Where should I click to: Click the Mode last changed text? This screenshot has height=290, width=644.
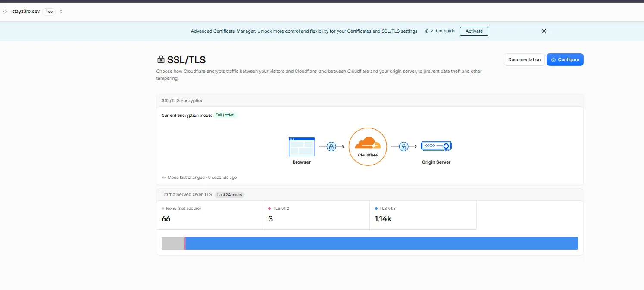tap(202, 178)
